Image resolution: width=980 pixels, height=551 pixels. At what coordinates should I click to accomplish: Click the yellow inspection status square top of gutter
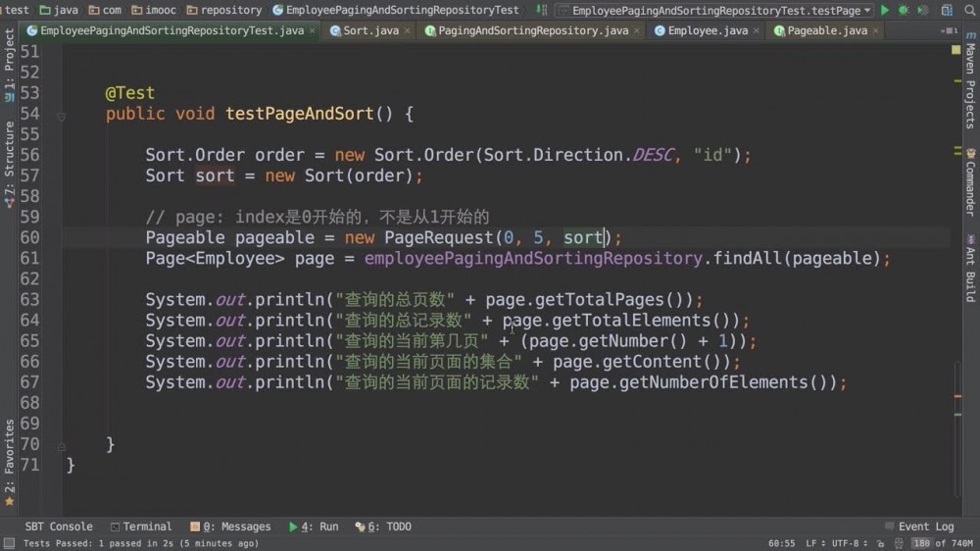(955, 49)
